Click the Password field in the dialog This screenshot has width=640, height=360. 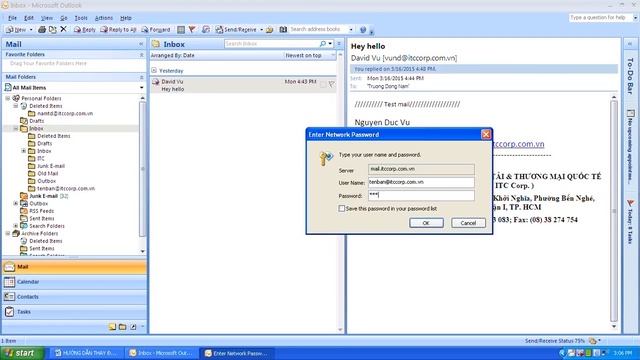[x=421, y=196]
